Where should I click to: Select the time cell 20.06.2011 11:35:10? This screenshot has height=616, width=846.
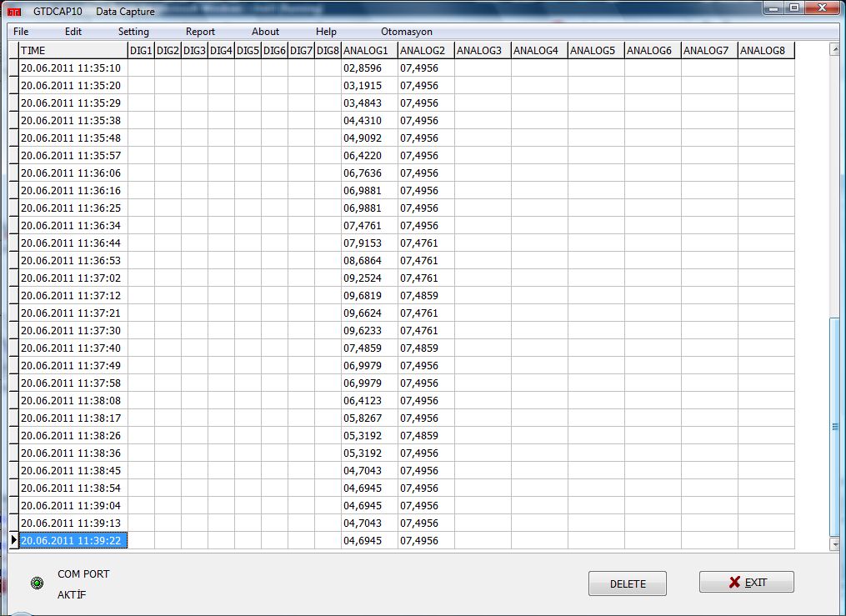click(x=73, y=68)
